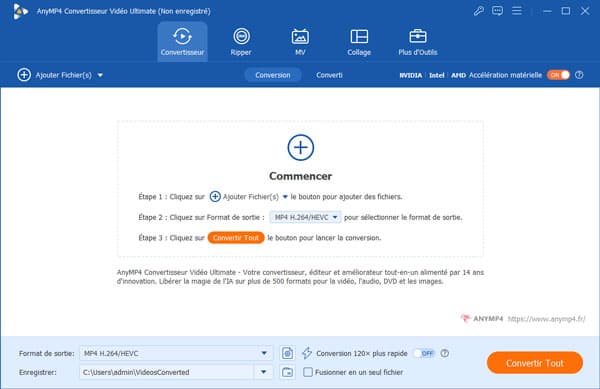
Task: Open the Convertisseur tab
Action: coord(182,41)
